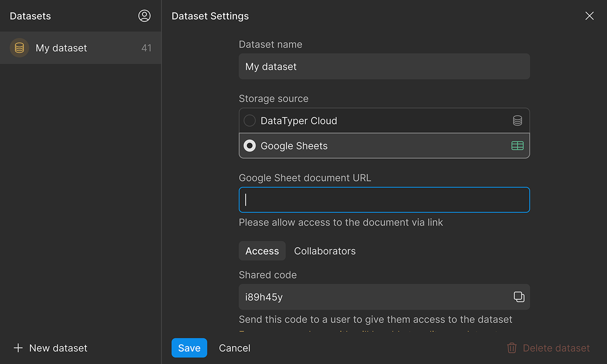Click the trash icon next to Delete dataset
Screen dimensions: 607x364
[x=511, y=348]
